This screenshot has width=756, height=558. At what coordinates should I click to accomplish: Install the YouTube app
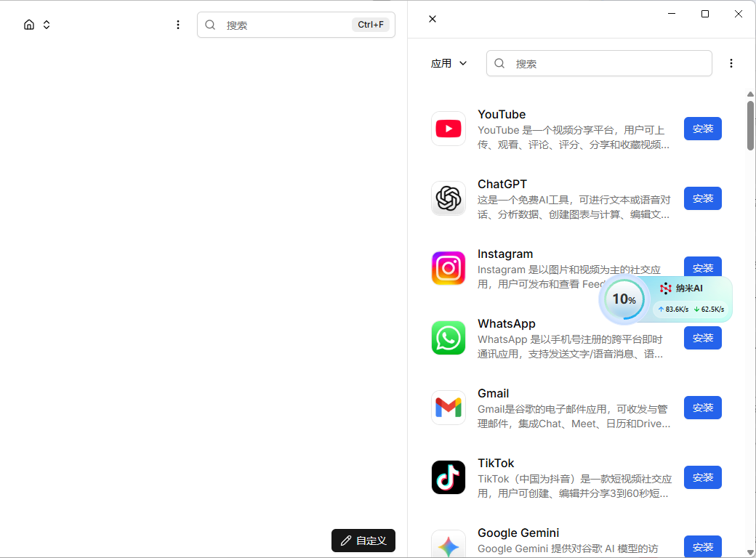pos(702,129)
